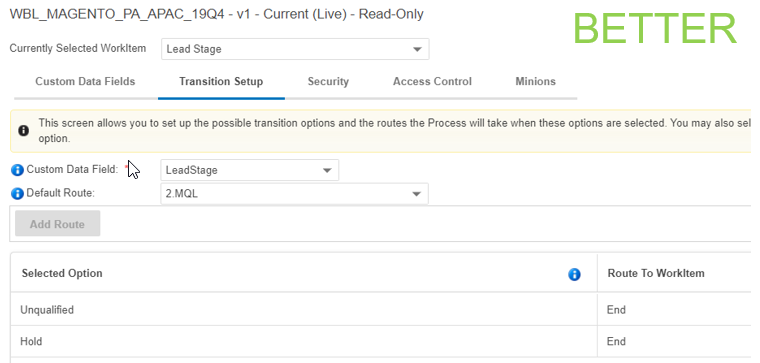760x363 pixels.
Task: Click the info icon beside Custom Data Field
Action: pos(17,170)
